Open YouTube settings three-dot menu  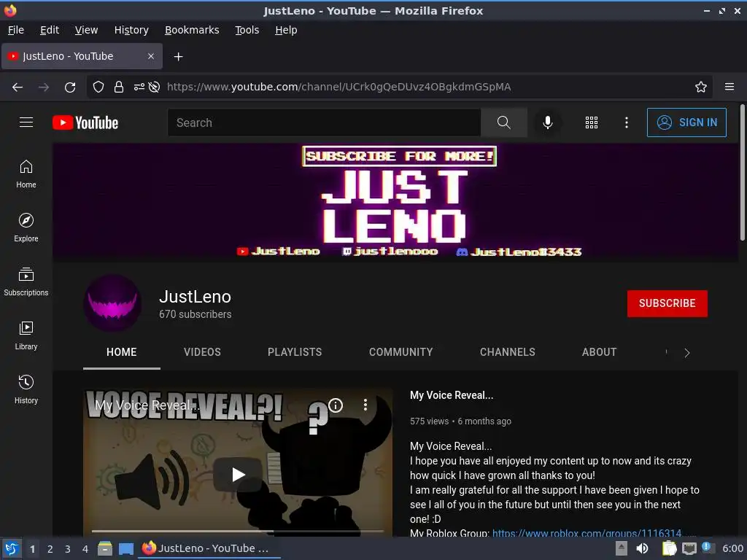click(627, 122)
